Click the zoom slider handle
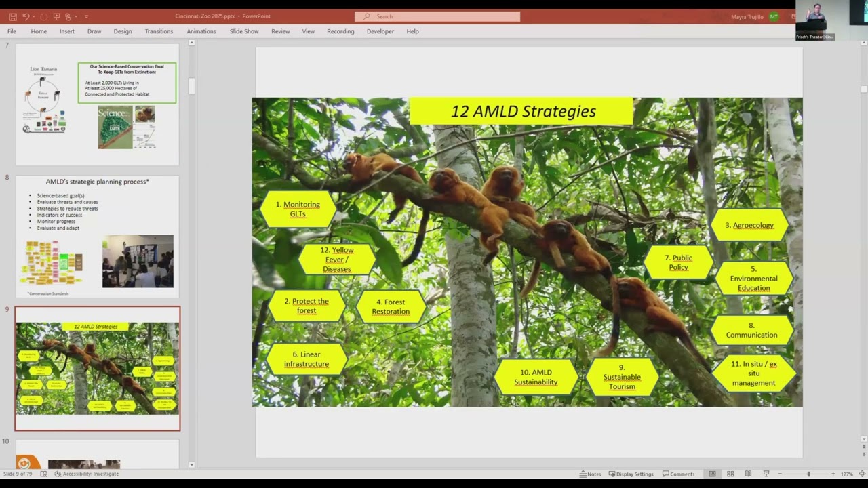This screenshot has height=488, width=868. click(x=808, y=474)
